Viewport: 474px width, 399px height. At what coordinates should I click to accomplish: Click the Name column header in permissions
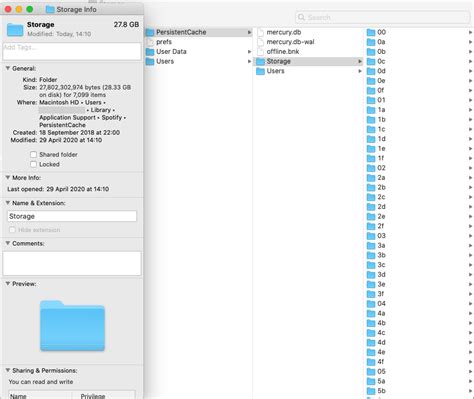point(40,395)
